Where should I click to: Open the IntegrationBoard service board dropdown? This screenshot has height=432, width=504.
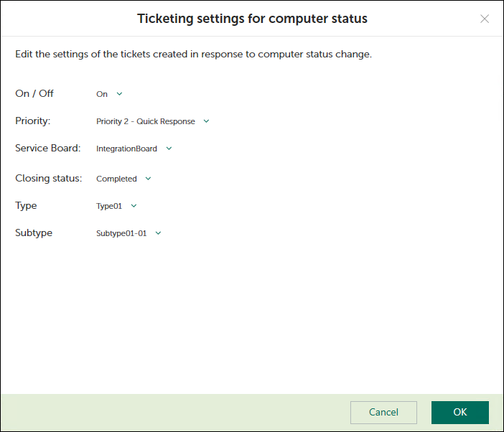click(126, 149)
